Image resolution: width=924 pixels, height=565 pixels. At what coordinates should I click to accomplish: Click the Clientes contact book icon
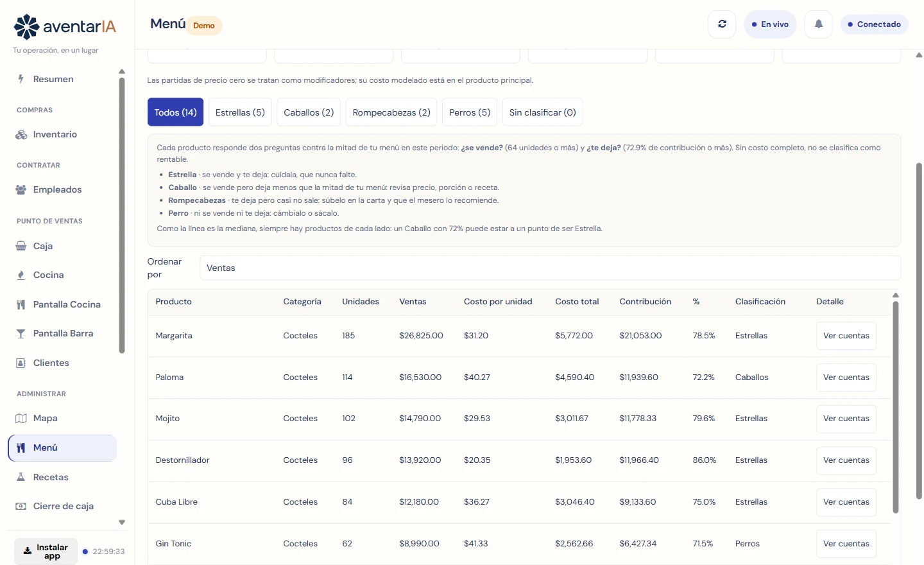click(x=21, y=363)
